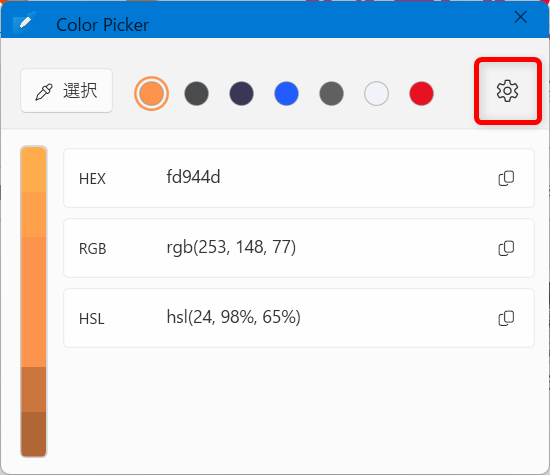Copy the RGB value to clipboard

(506, 248)
